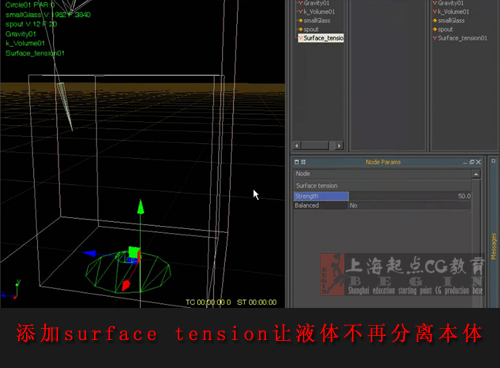Click the TC 00:00:00 0 timecode readout
The height and width of the screenshot is (368, 500).
(x=208, y=302)
